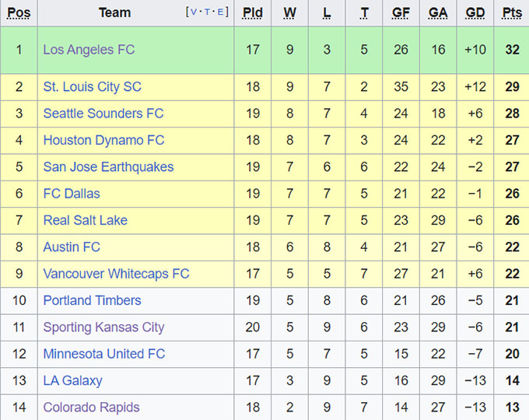Screen dimensions: 529x420
Task: Click the V (view template) link
Action: click(x=194, y=12)
